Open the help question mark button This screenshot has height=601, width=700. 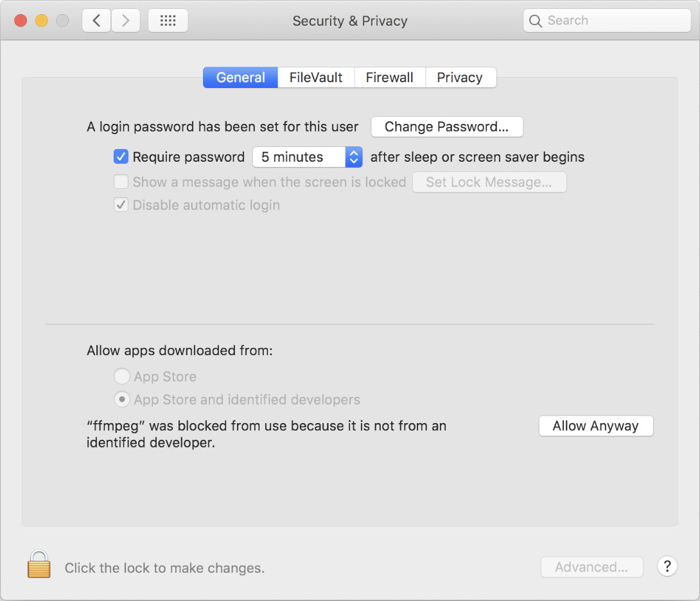point(667,566)
